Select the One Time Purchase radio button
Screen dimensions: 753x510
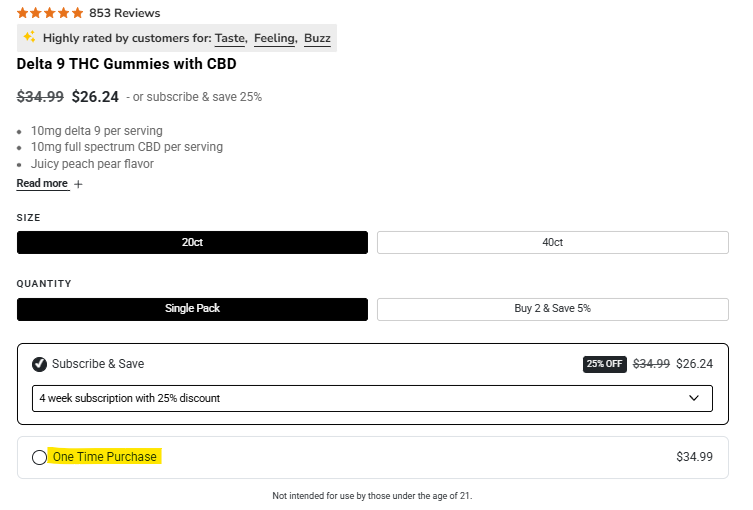pos(39,457)
